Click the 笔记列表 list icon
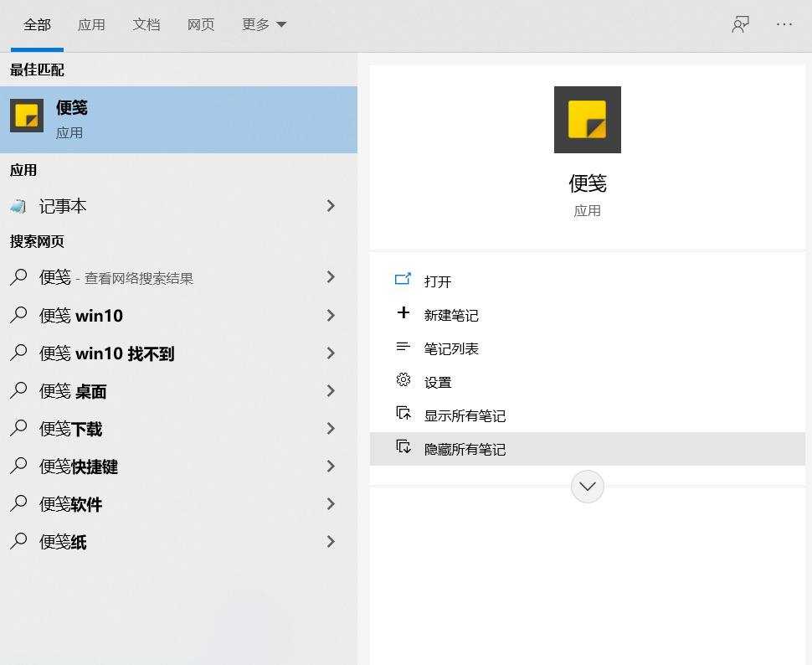812x665 pixels. [x=404, y=348]
